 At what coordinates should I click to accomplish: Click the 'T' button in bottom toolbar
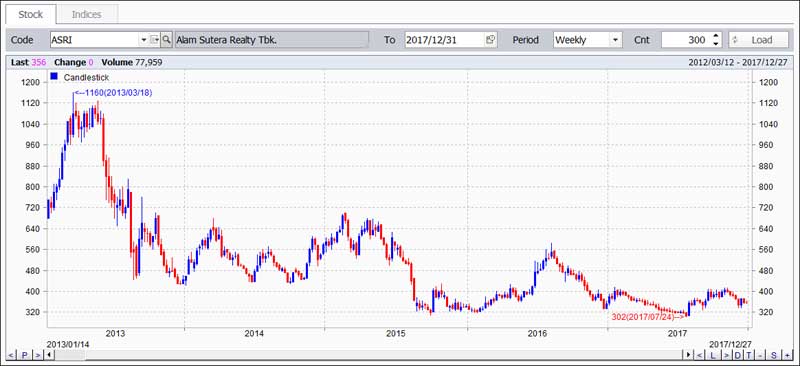point(749,355)
